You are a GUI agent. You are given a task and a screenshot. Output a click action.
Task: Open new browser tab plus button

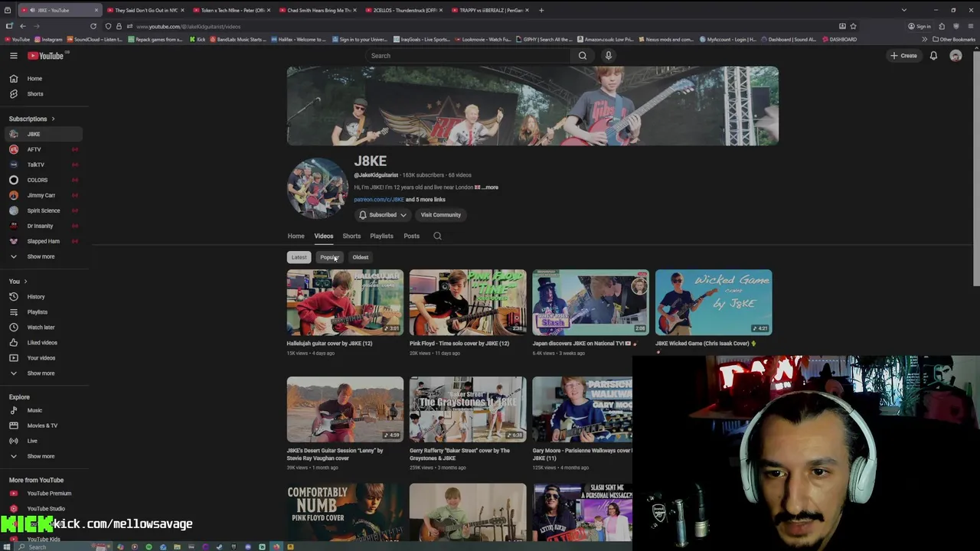click(541, 10)
